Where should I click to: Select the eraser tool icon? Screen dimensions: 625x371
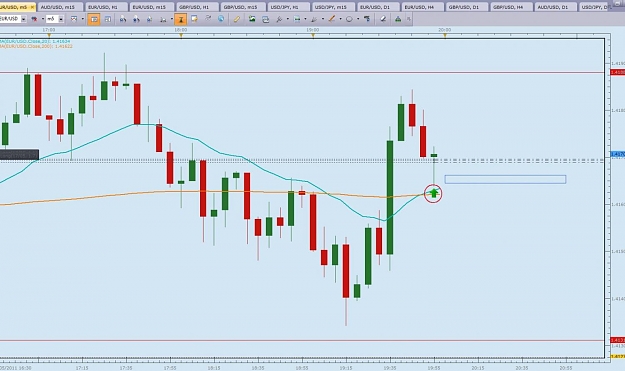pos(383,19)
